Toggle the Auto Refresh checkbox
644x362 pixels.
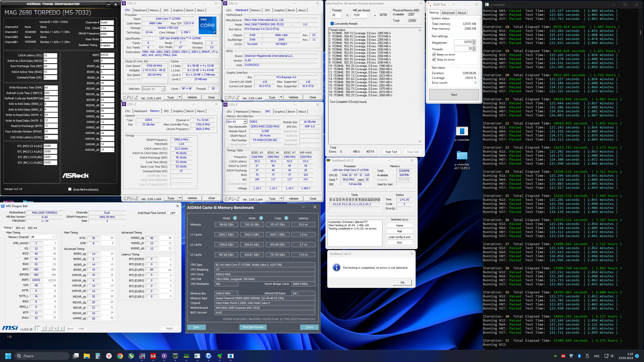[x=70, y=189]
